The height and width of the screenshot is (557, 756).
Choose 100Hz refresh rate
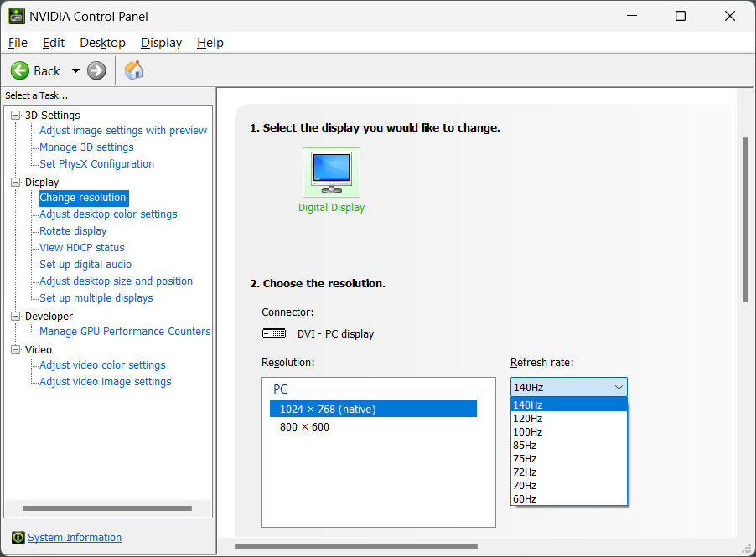click(x=569, y=431)
